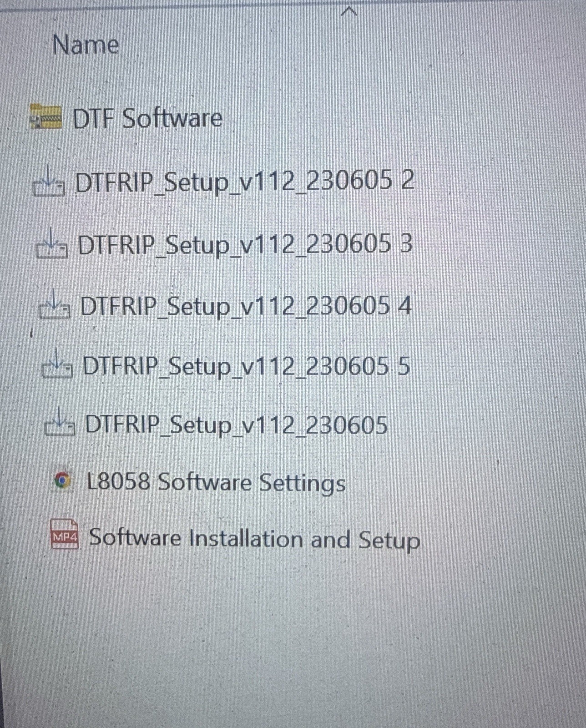Select the DTF Software file name
This screenshot has width=586, height=728.
(148, 118)
